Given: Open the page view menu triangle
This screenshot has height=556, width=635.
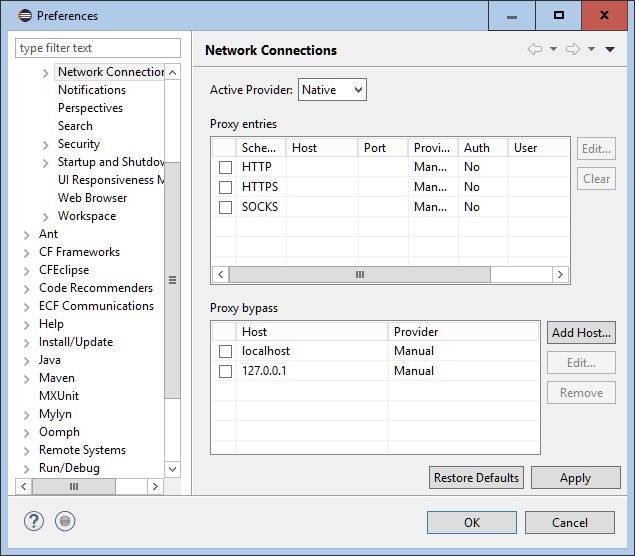Looking at the screenshot, I should pyautogui.click(x=610, y=49).
